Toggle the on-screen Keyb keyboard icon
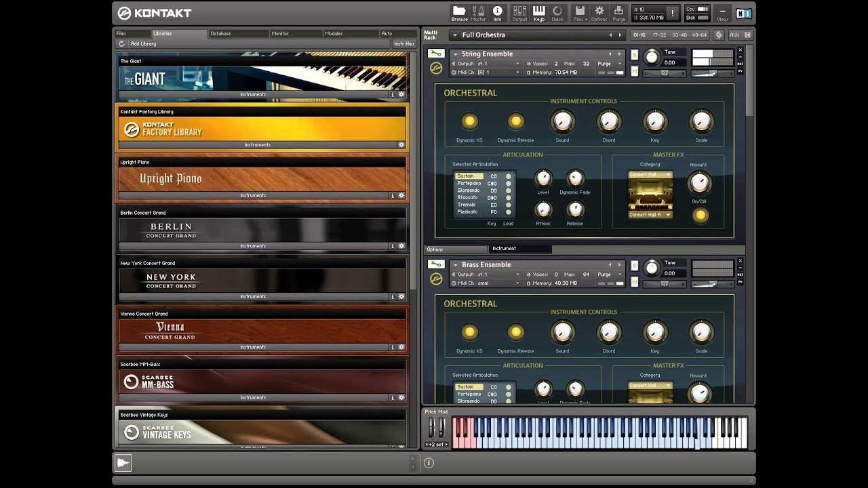 point(539,13)
